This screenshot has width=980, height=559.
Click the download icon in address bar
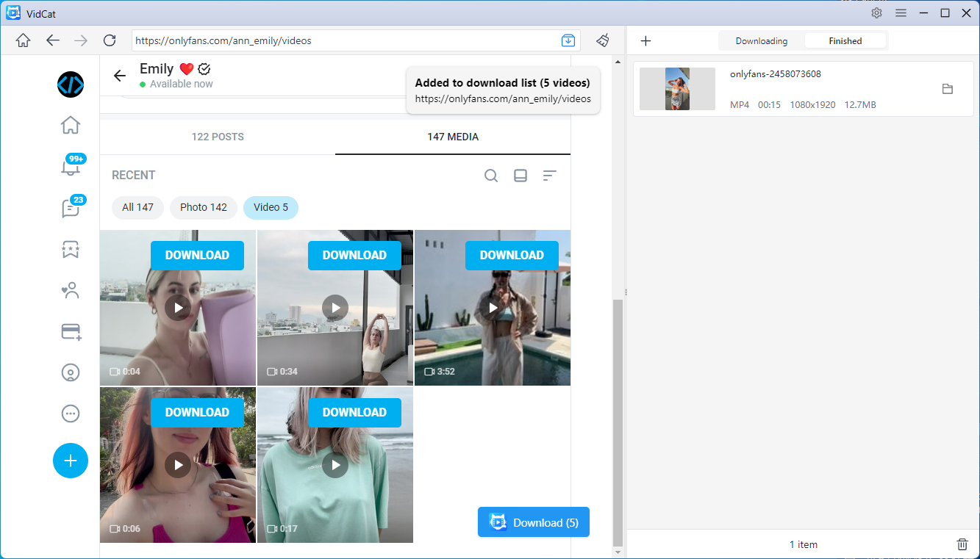click(568, 40)
